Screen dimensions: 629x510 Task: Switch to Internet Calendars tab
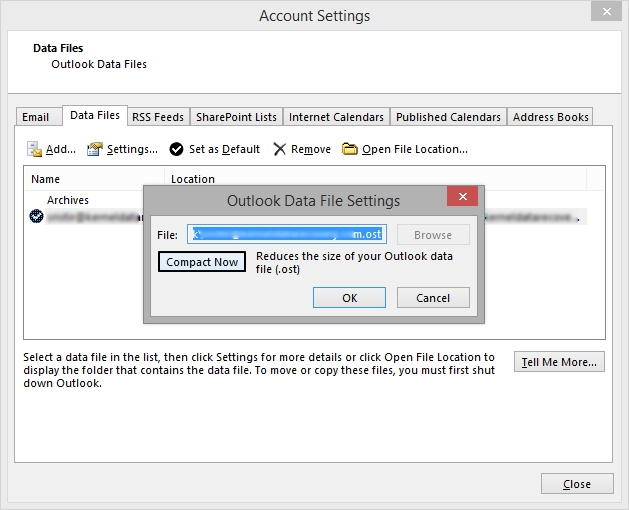coord(336,117)
